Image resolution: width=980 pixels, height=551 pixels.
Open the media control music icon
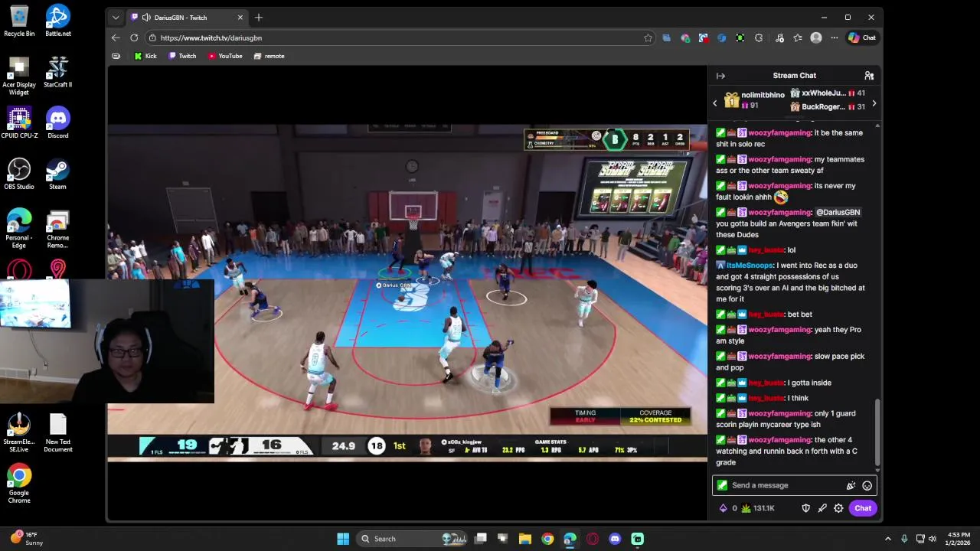(779, 37)
